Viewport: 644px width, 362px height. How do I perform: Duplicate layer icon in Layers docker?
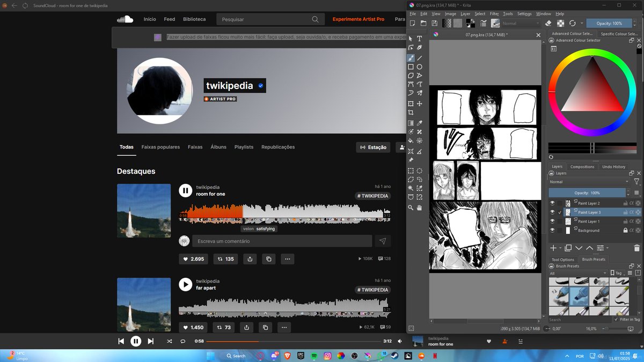coord(568,248)
